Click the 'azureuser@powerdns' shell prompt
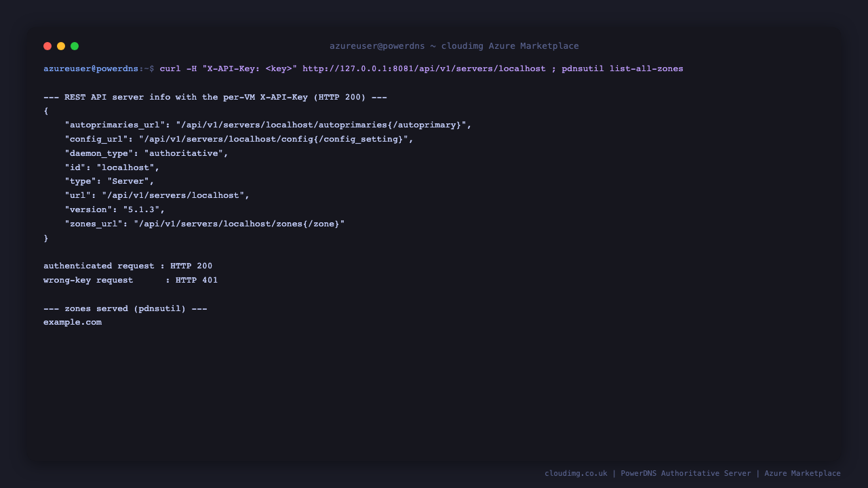 click(x=91, y=68)
